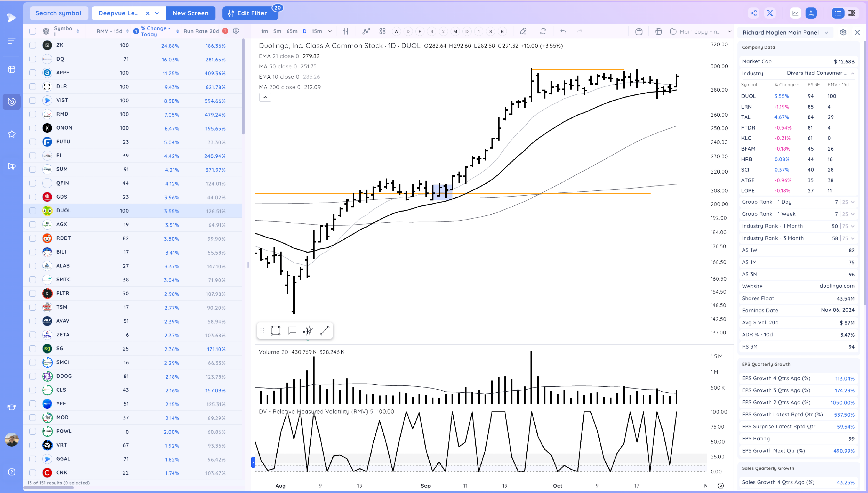The width and height of the screenshot is (868, 493).
Task: Click the New Screen button
Action: pyautogui.click(x=191, y=13)
